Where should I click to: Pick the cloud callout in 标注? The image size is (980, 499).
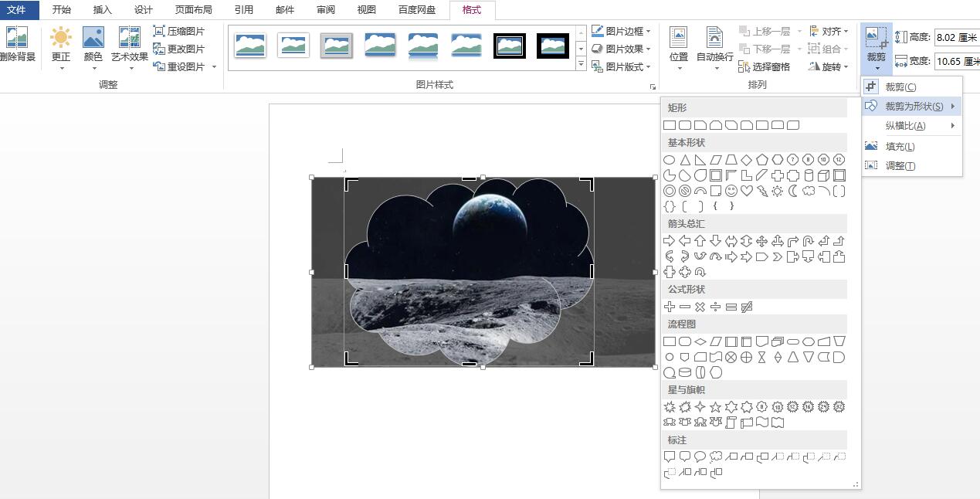pyautogui.click(x=716, y=457)
